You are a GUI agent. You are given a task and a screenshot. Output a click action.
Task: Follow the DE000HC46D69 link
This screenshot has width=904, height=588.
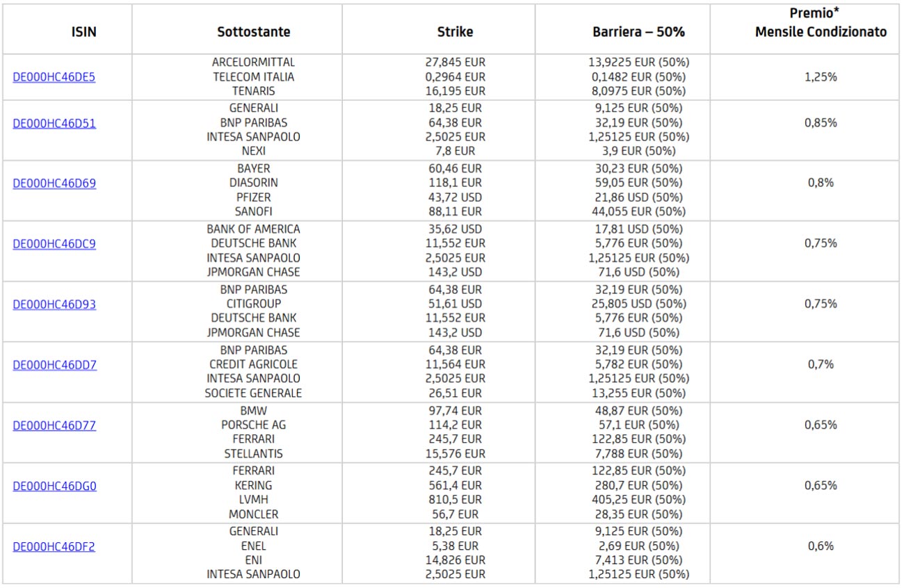[54, 183]
